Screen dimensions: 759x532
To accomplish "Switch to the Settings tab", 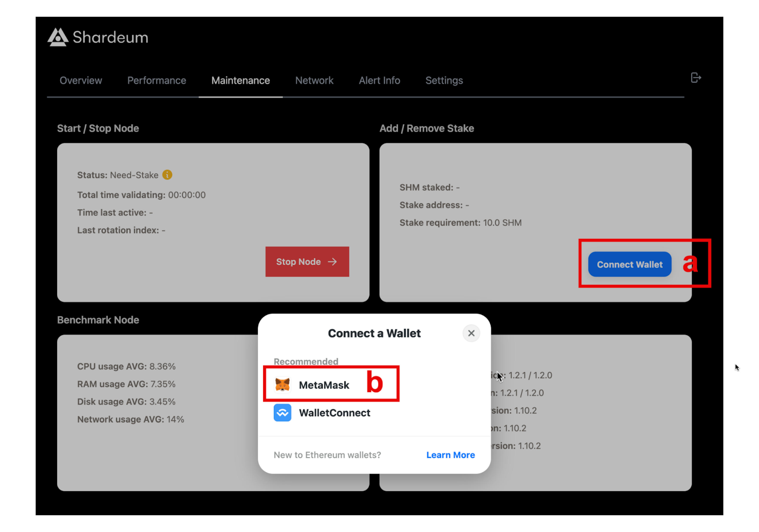I will click(444, 80).
